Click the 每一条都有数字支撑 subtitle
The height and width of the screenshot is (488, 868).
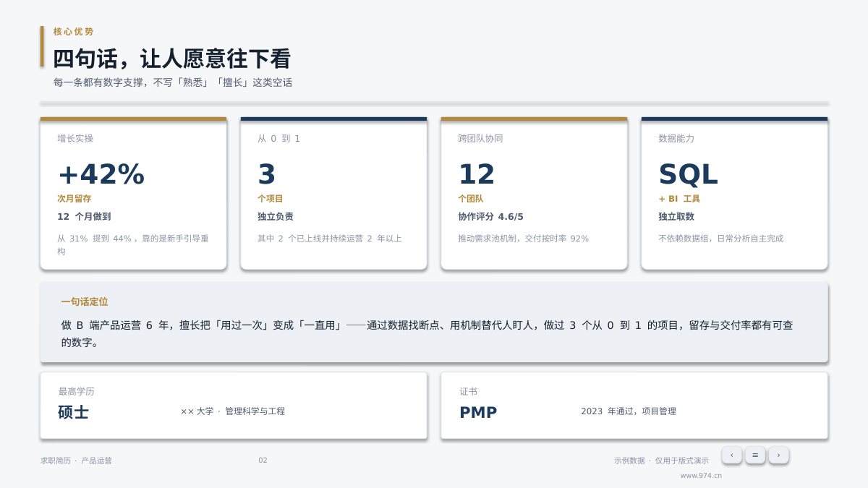[173, 82]
